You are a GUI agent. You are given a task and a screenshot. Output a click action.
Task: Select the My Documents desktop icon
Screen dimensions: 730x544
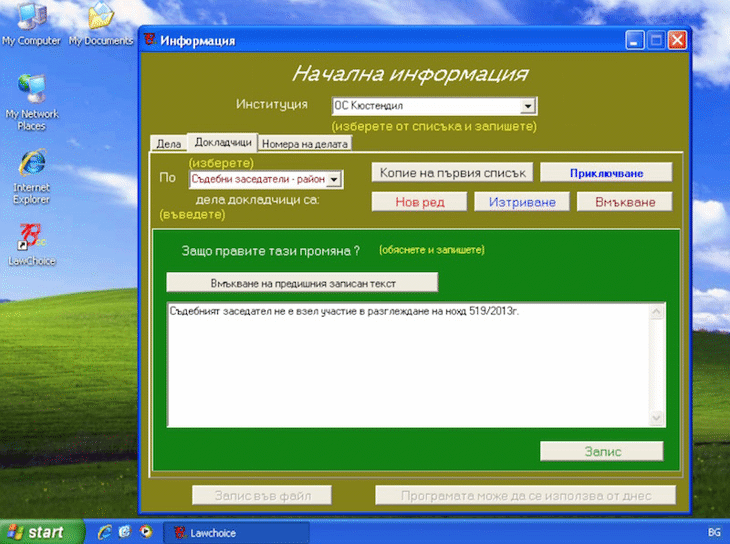tap(101, 23)
